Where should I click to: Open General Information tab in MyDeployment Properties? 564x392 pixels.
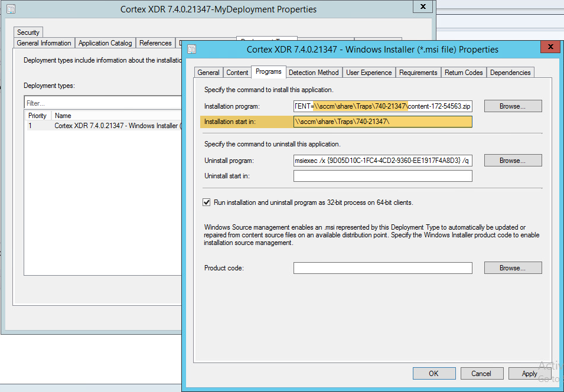pyautogui.click(x=44, y=43)
